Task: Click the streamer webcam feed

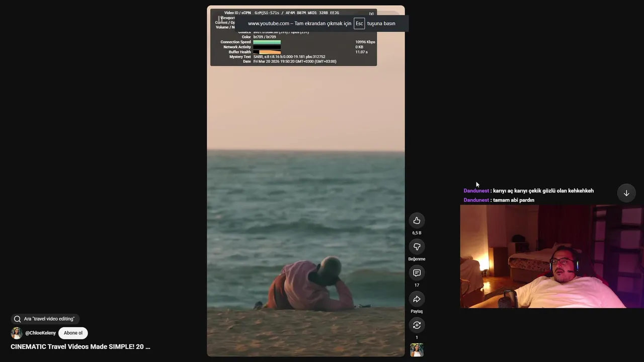Action: 551,256
